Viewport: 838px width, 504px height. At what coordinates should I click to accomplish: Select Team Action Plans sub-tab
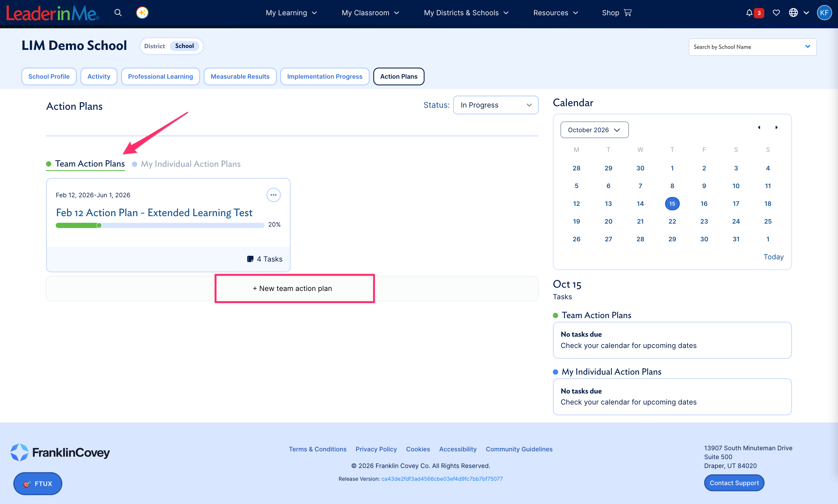(x=86, y=164)
